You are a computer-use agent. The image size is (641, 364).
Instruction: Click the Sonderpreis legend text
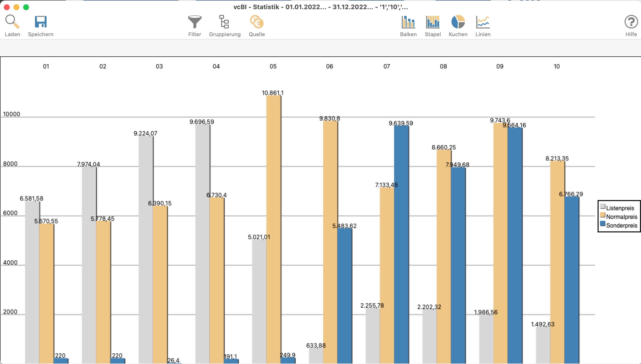[x=621, y=225]
